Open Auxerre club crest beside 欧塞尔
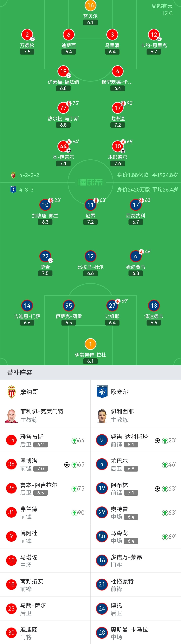Screen dimensions: 181x644 pos(102,392)
